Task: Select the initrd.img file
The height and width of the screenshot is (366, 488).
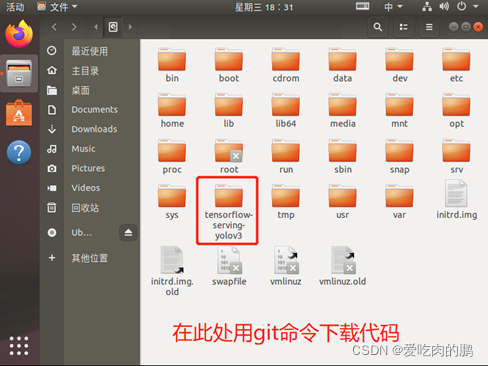Action: point(456,199)
